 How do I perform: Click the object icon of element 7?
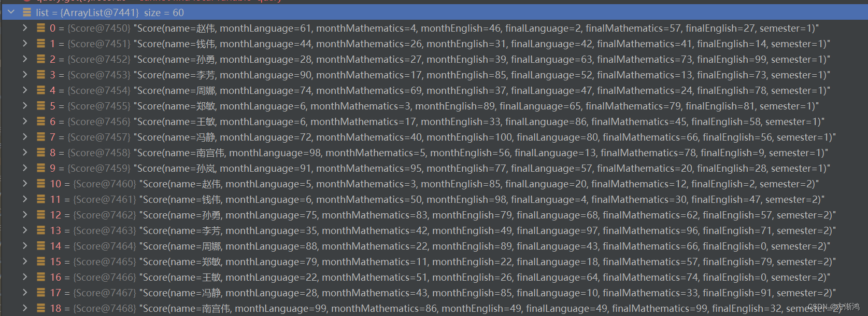[41, 137]
